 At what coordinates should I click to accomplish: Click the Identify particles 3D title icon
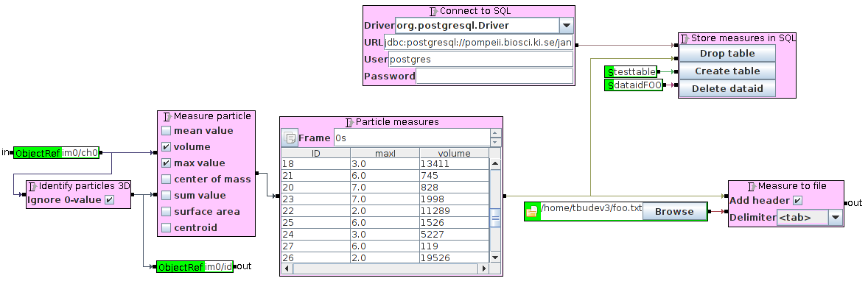pyautogui.click(x=32, y=186)
